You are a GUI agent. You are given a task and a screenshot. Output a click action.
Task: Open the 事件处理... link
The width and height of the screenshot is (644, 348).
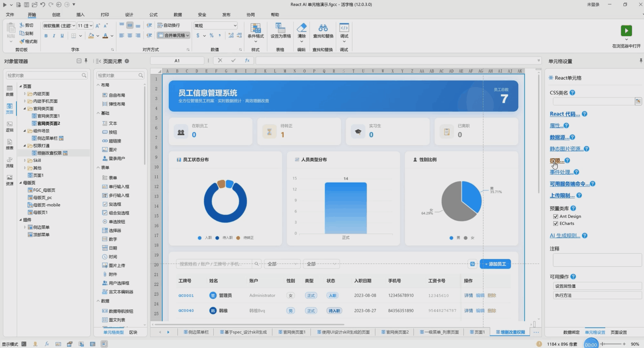(x=561, y=172)
